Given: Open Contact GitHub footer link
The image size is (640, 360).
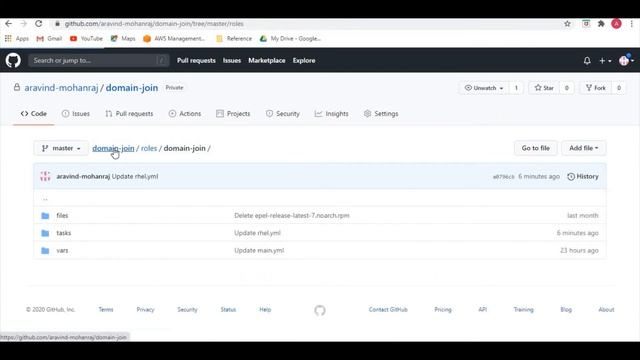Looking at the screenshot, I should [x=388, y=310].
